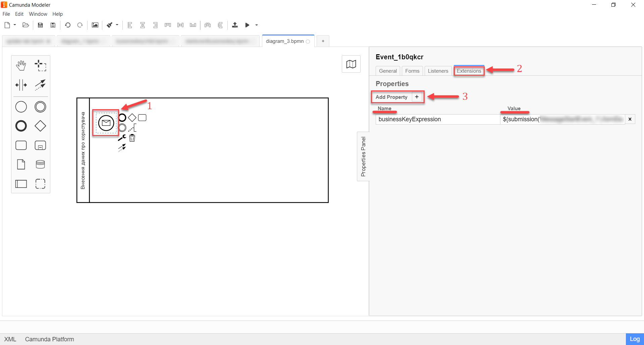644x345 pixels.
Task: Undo the last action
Action: (68, 25)
